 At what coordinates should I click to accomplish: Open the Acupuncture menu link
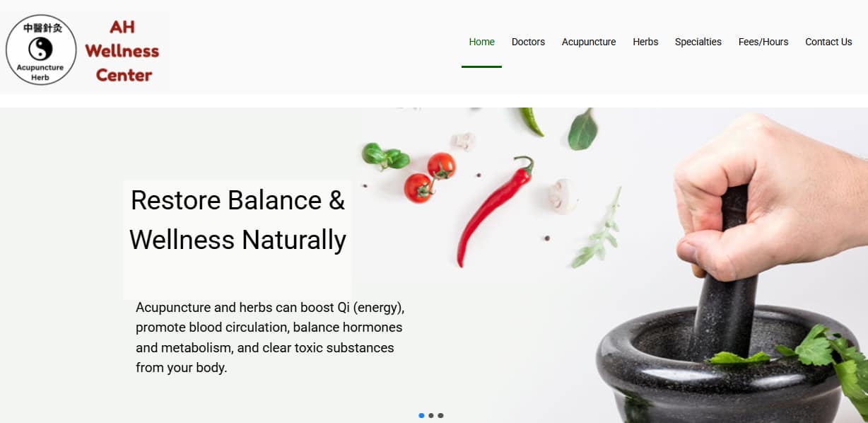[589, 42]
